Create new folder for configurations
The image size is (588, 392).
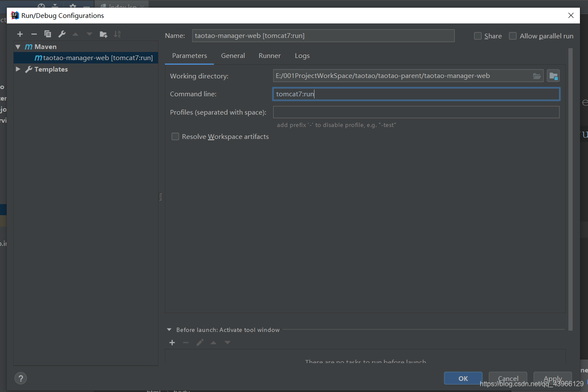pos(104,34)
